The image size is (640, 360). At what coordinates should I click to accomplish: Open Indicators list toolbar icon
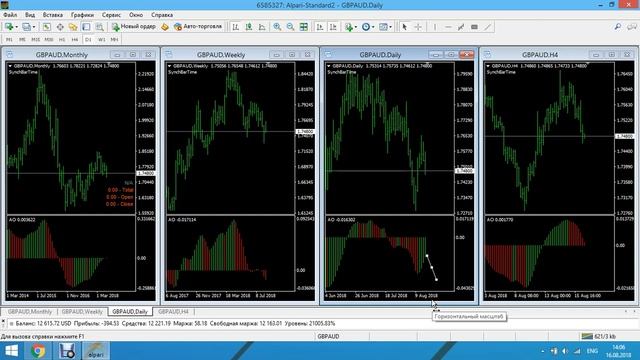(x=349, y=27)
